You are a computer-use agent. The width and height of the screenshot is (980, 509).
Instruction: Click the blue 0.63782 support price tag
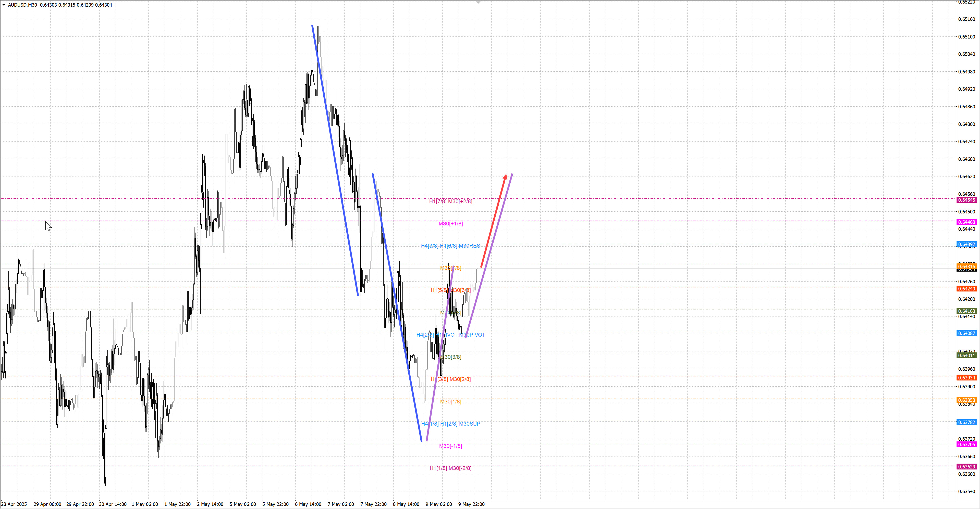pyautogui.click(x=966, y=422)
